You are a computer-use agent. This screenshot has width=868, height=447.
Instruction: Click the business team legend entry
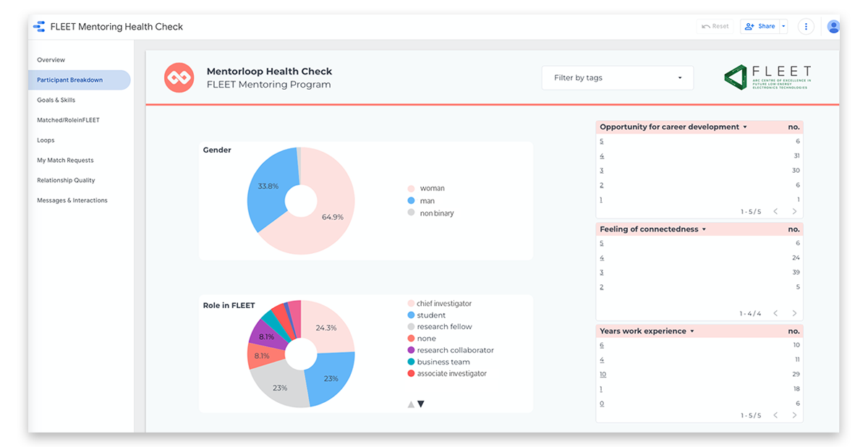438,362
